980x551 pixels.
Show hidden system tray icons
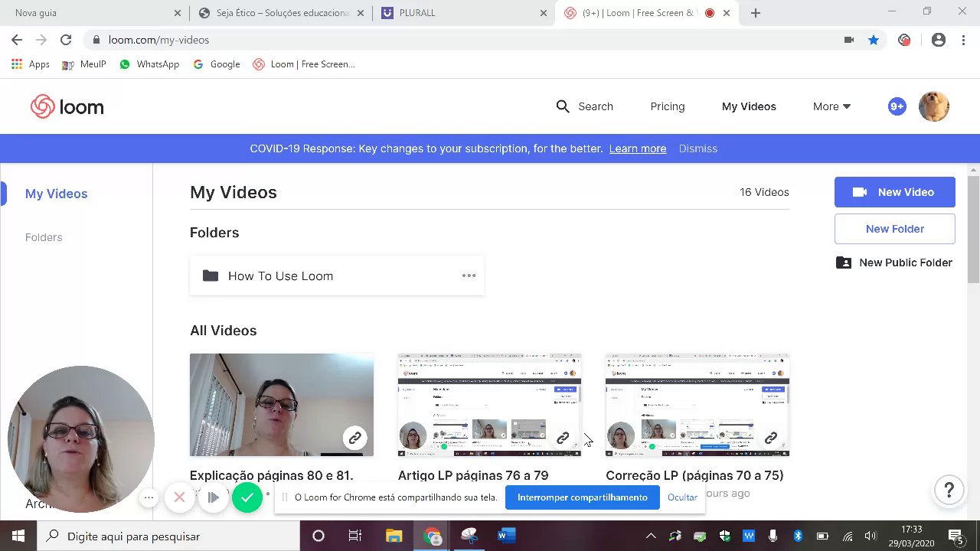(x=651, y=536)
